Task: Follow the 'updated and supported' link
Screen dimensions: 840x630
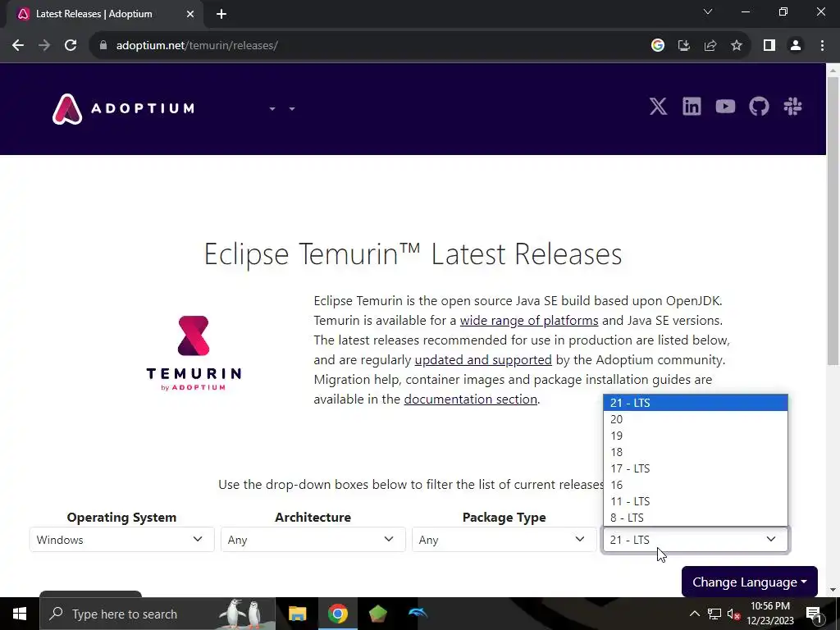Action: (x=483, y=359)
